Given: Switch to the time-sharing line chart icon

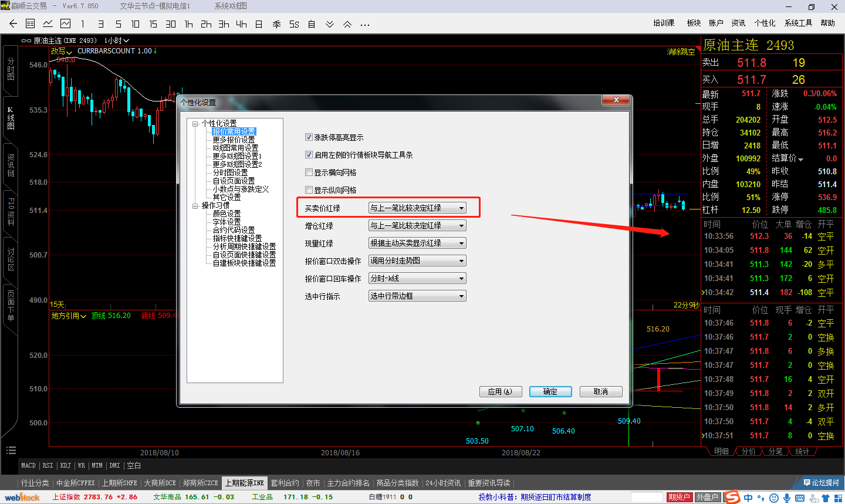Looking at the screenshot, I should [x=48, y=24].
